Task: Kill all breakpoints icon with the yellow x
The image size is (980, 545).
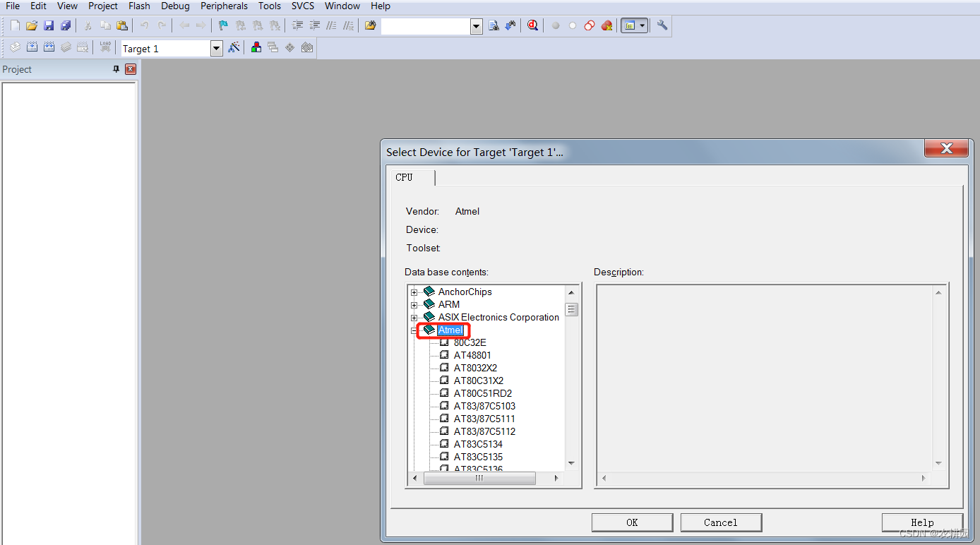Action: 606,25
